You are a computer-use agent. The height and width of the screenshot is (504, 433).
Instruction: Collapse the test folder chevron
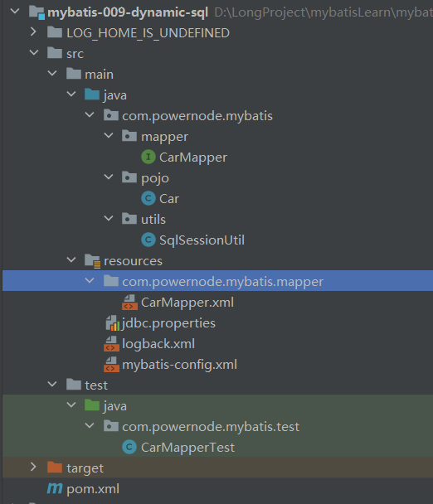tap(52, 384)
